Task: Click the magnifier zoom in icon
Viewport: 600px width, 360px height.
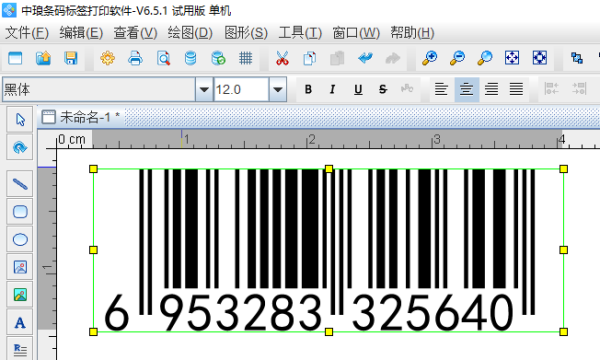Action: tap(429, 58)
